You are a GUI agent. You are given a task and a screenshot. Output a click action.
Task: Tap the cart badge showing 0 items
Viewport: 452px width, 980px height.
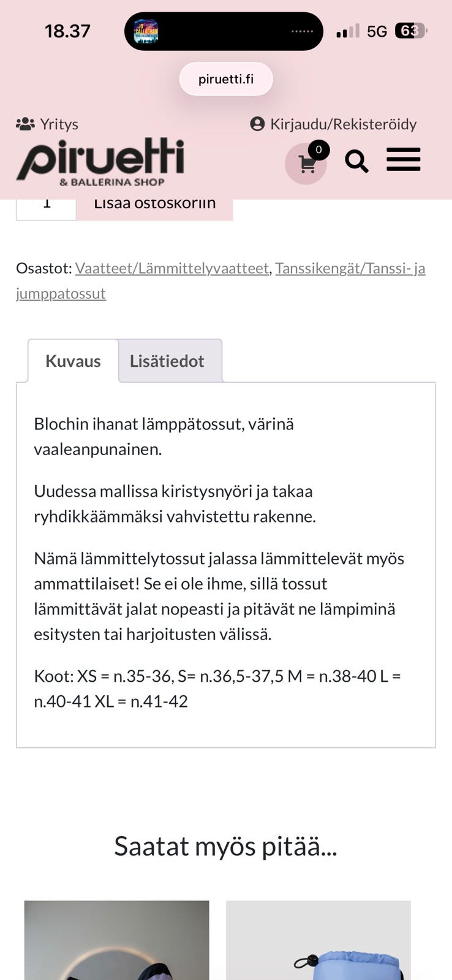pos(318,148)
